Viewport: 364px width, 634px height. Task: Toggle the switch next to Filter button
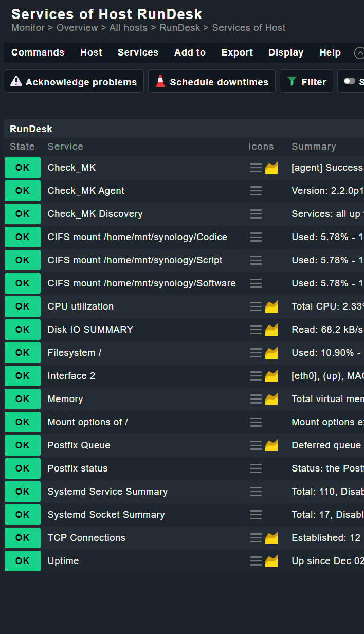tap(350, 81)
